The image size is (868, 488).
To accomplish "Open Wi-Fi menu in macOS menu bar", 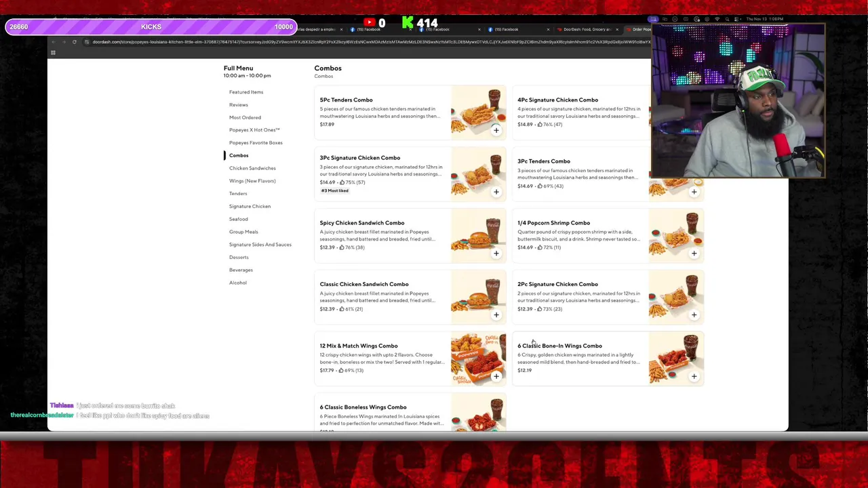I will pos(717,19).
